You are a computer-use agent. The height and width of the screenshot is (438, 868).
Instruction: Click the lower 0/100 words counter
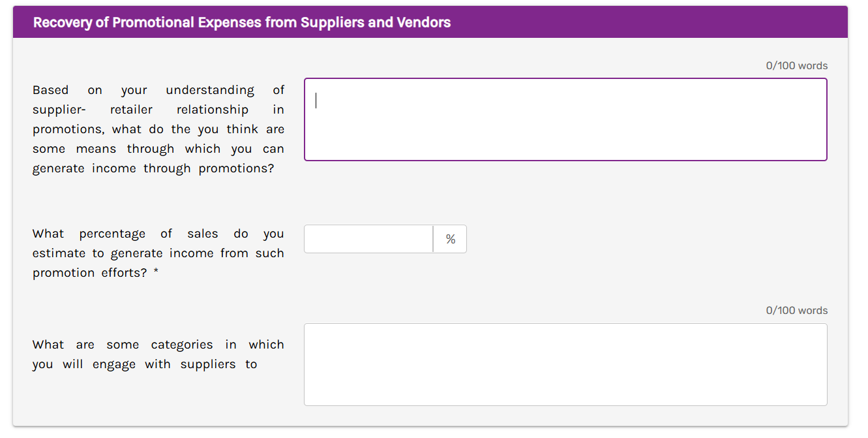[x=796, y=311]
